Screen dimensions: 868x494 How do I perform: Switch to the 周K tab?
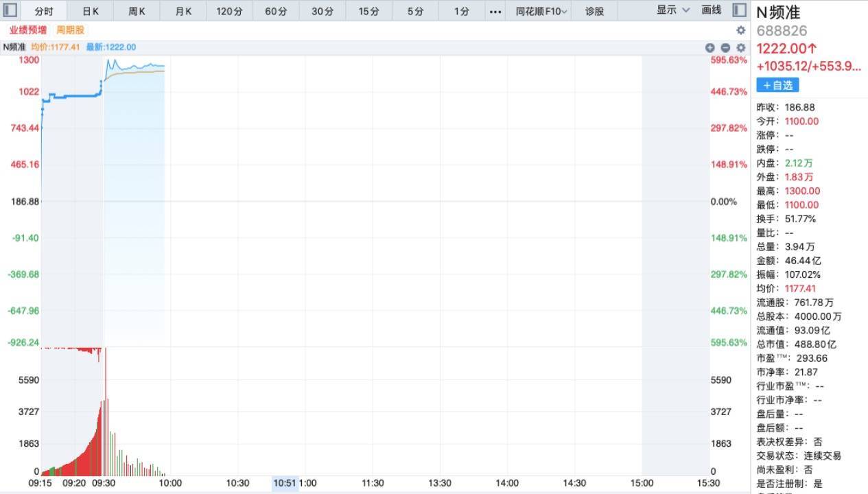click(x=137, y=11)
